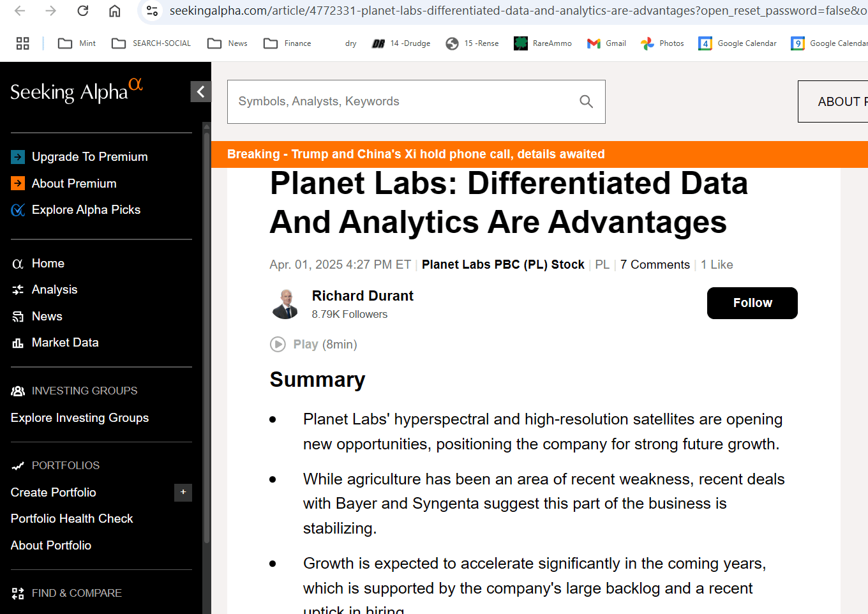Screen dimensions: 868x614
Task: Add a portfolio with the plus button
Action: point(183,492)
